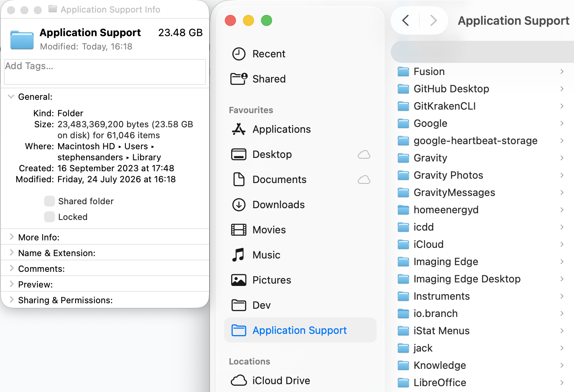Select Movies in the sidebar

point(300,230)
